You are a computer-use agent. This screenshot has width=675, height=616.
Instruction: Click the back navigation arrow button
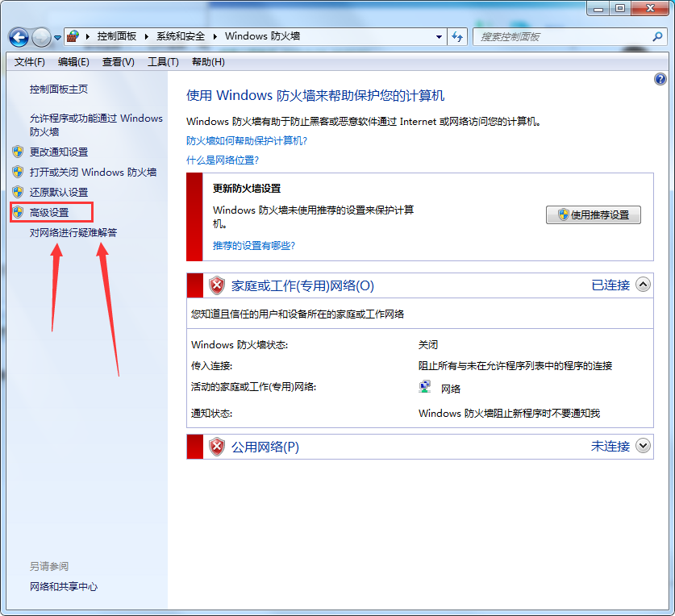point(19,37)
